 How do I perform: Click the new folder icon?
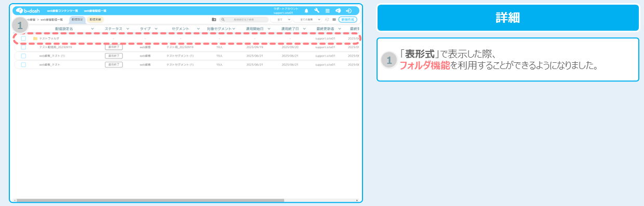click(x=214, y=19)
